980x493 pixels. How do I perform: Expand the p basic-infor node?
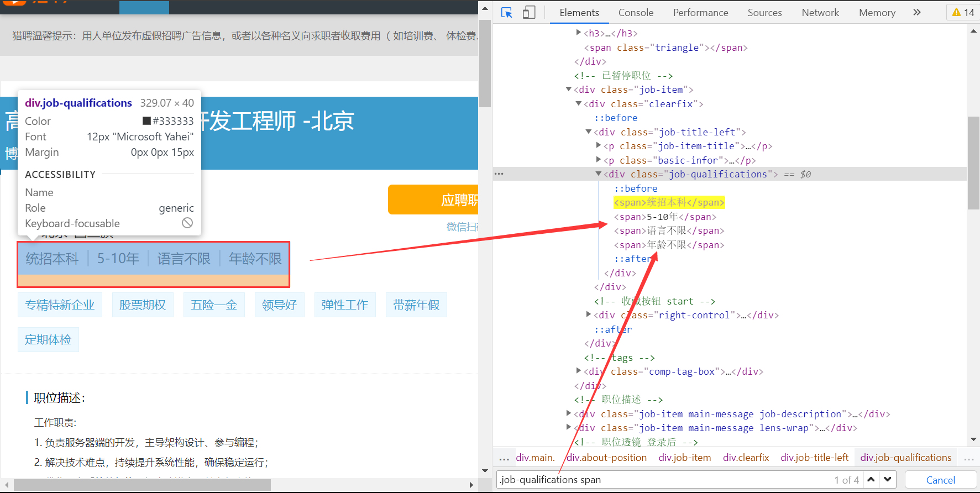599,160
